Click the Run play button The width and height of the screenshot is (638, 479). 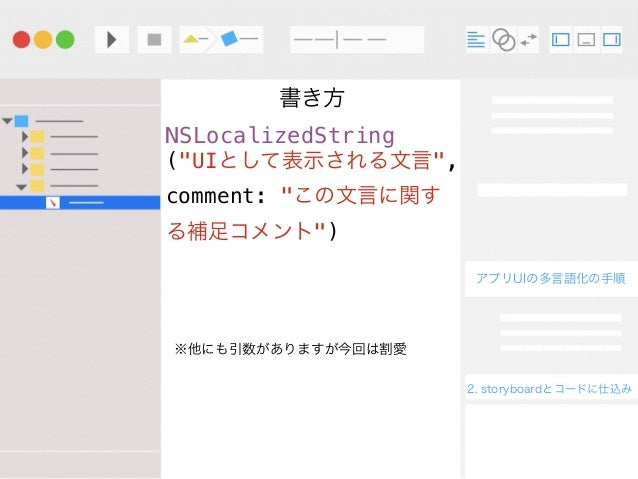(x=111, y=40)
